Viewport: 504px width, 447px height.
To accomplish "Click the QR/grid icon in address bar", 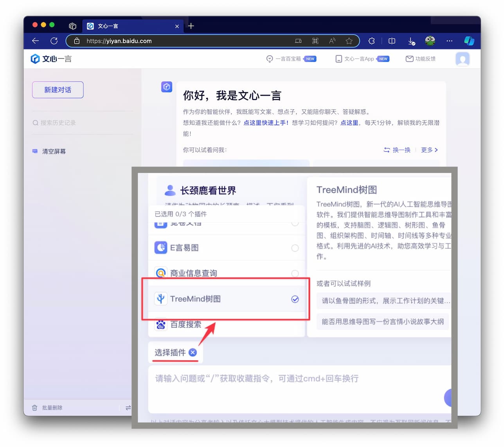I will (315, 41).
